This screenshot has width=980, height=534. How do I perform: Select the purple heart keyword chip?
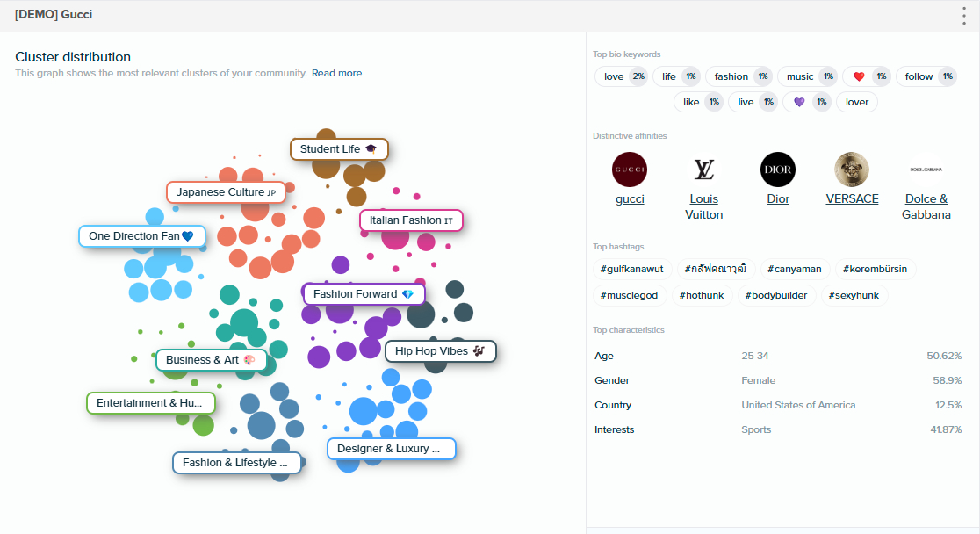807,102
